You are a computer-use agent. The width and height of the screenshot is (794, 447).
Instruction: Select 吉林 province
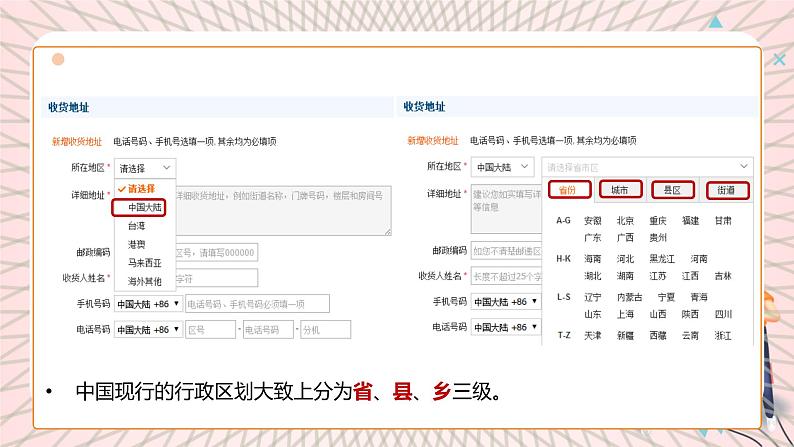pyautogui.click(x=723, y=276)
